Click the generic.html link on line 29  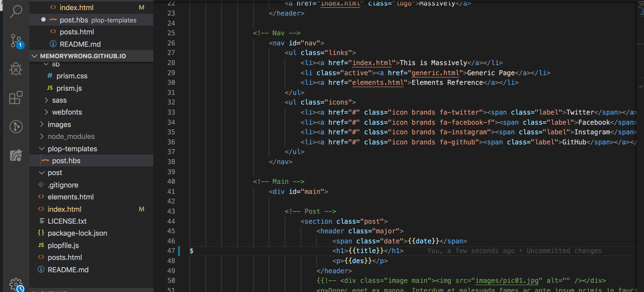click(x=435, y=73)
